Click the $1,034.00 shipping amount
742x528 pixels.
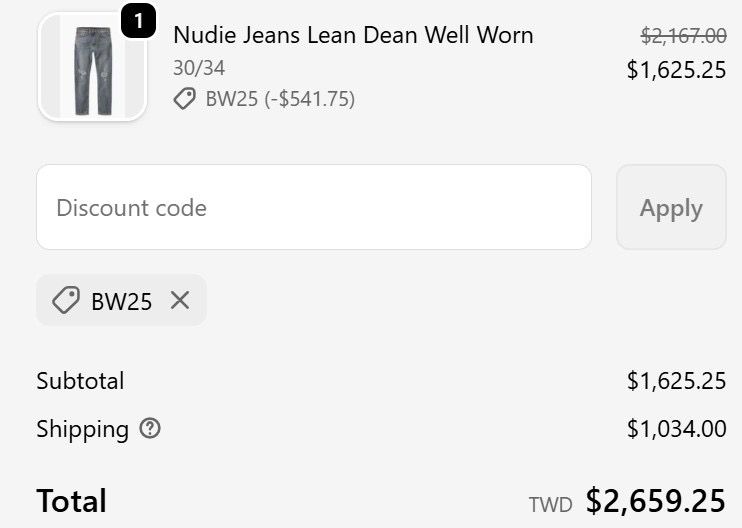[676, 429]
